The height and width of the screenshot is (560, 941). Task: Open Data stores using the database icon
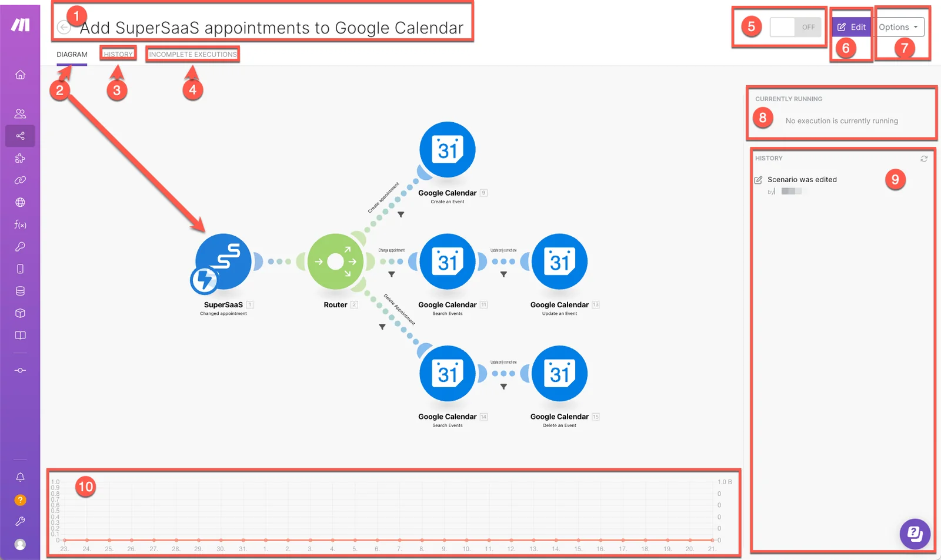20,291
